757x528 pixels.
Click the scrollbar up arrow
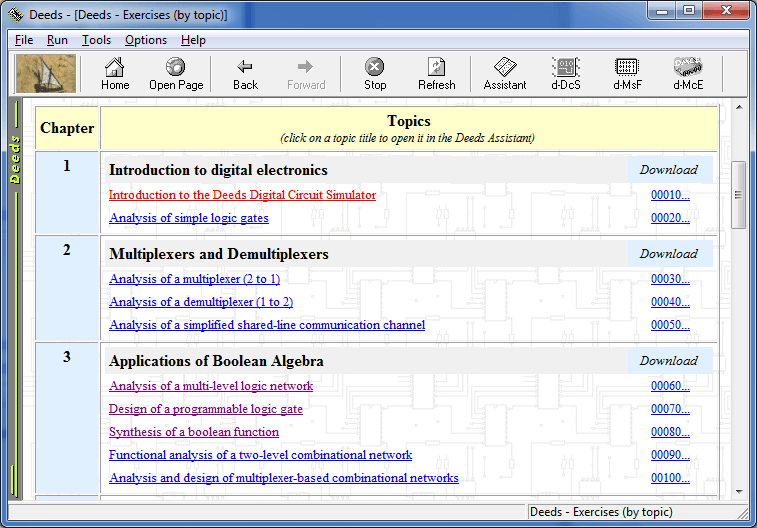point(739,107)
